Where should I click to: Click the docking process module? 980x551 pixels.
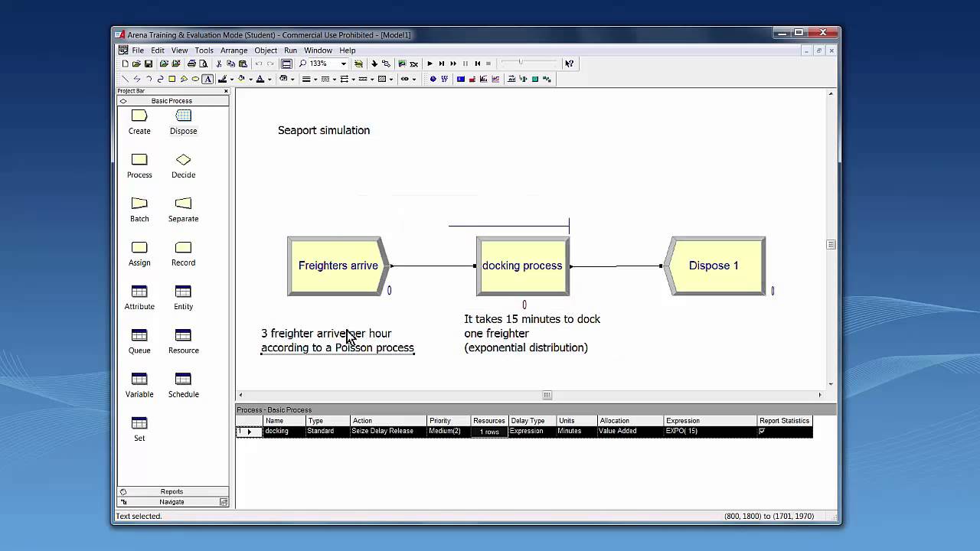pos(523,266)
